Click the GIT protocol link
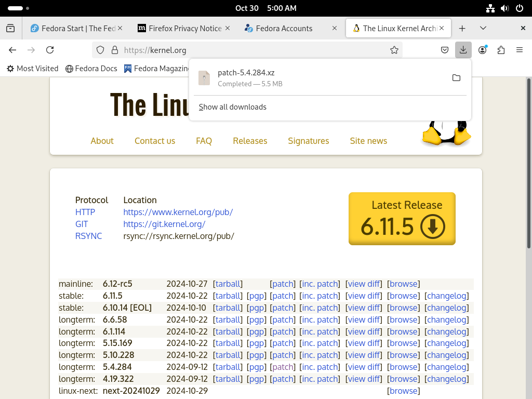 click(82, 224)
